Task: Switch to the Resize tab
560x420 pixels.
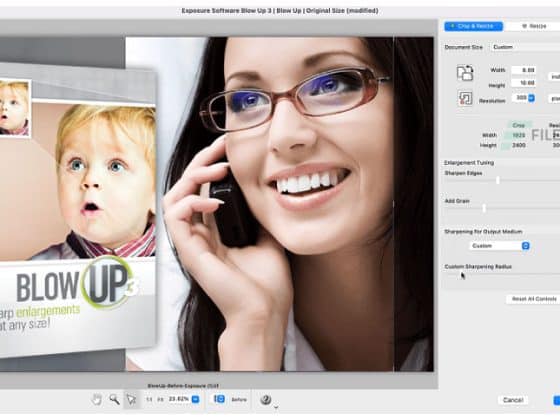Action: [x=533, y=26]
